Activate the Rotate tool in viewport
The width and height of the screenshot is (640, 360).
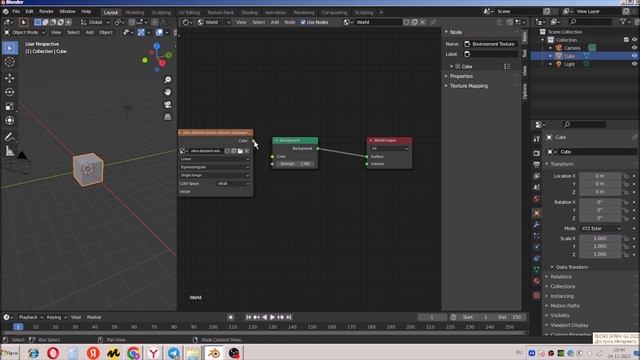point(10,92)
